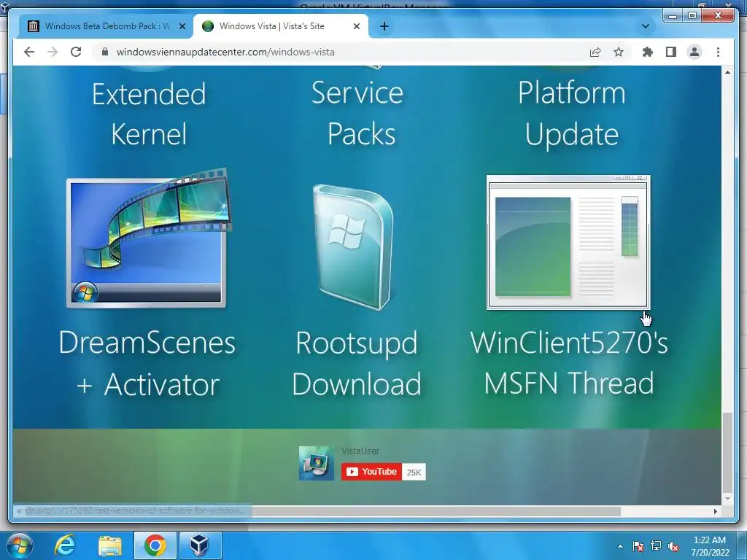
Task: Click the browser forward arrow
Action: 53,52
